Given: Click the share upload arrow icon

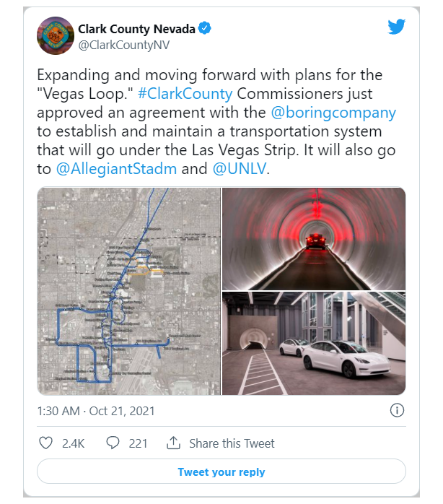Looking at the screenshot, I should click(x=173, y=443).
